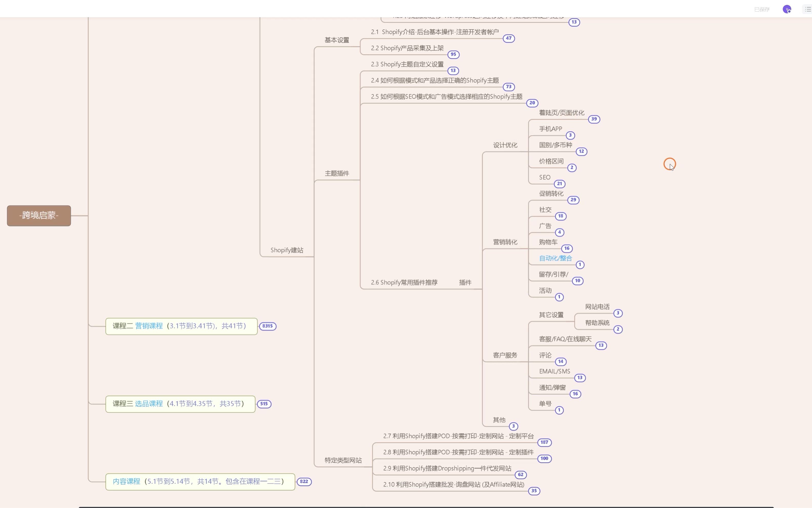Expand badge 10 on 留存/引荐/
This screenshot has width=812, height=508.
(578, 281)
